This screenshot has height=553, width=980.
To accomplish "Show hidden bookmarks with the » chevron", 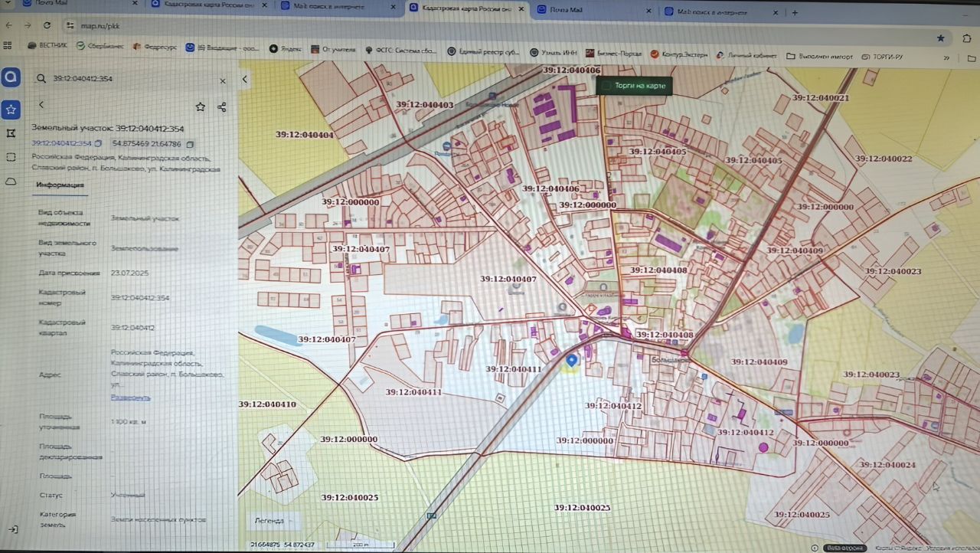I will coord(947,57).
